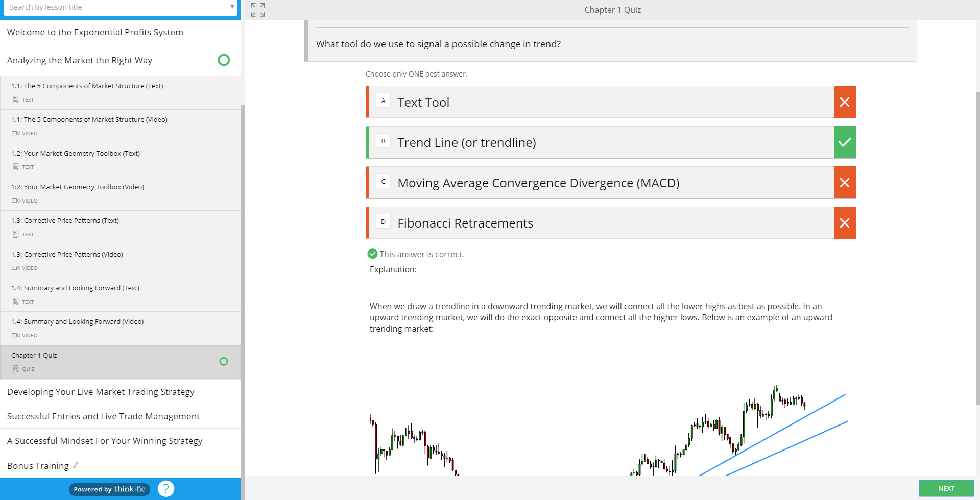Click the help question mark icon
The image size is (980, 500).
166,489
